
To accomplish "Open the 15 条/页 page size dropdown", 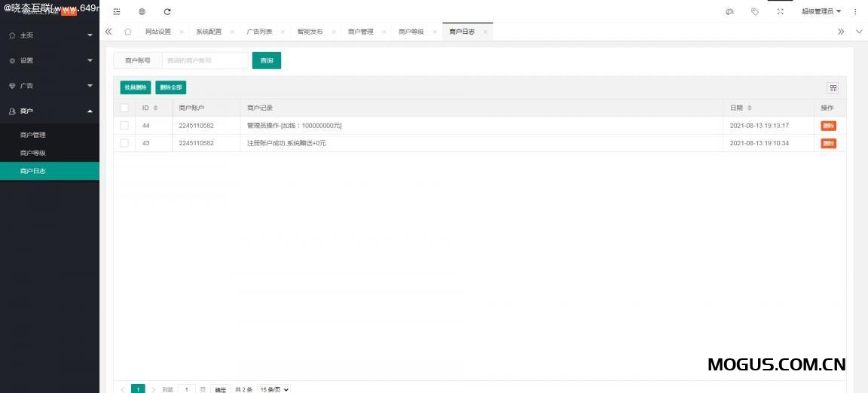I will 274,389.
